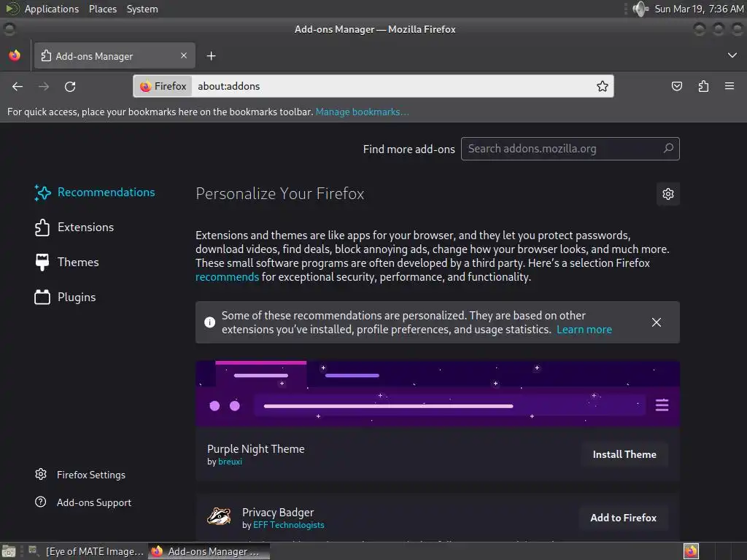Open the Places menu in the top panel
The width and height of the screenshot is (747, 560).
pyautogui.click(x=103, y=9)
